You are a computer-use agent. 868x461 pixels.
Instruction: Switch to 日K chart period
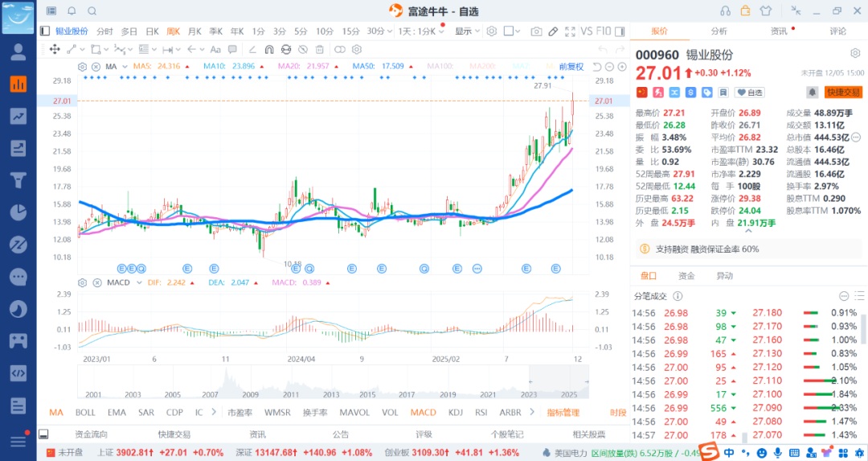(x=152, y=31)
